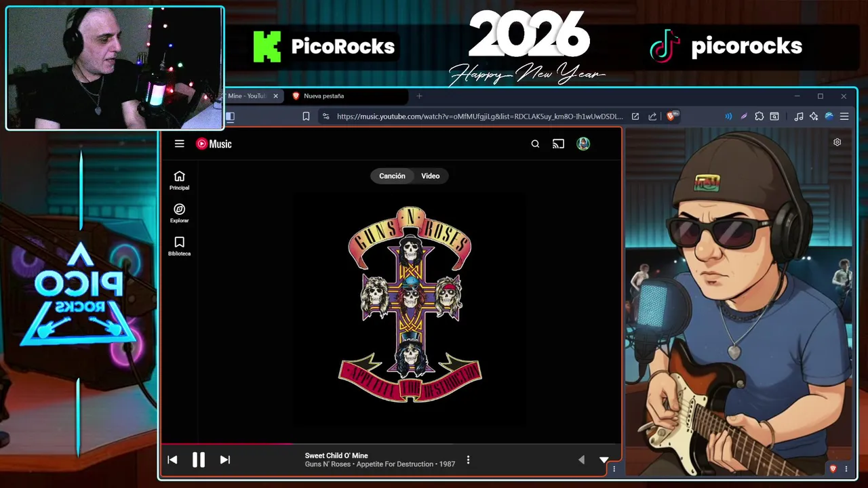Screen dimensions: 868x488
Task: Click the share page icon
Action: pyautogui.click(x=652, y=117)
